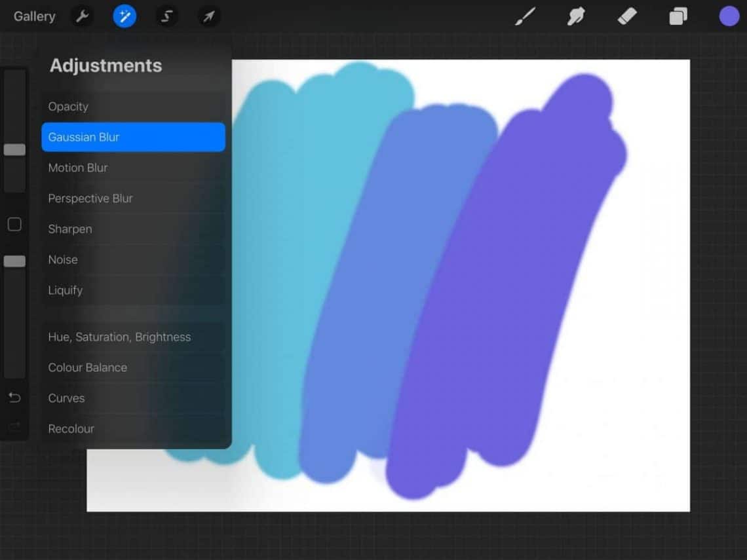747x560 pixels.
Task: Open the Liquify adjustment
Action: (134, 290)
